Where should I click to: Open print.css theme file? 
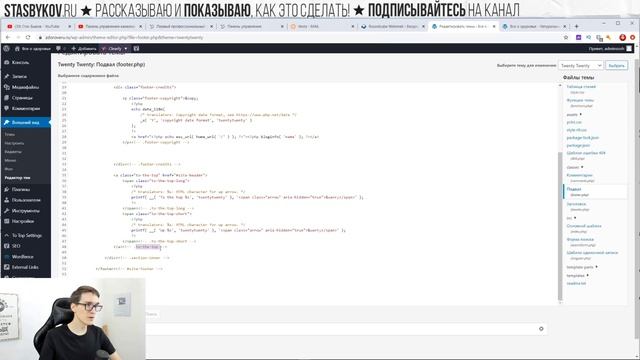point(573,122)
